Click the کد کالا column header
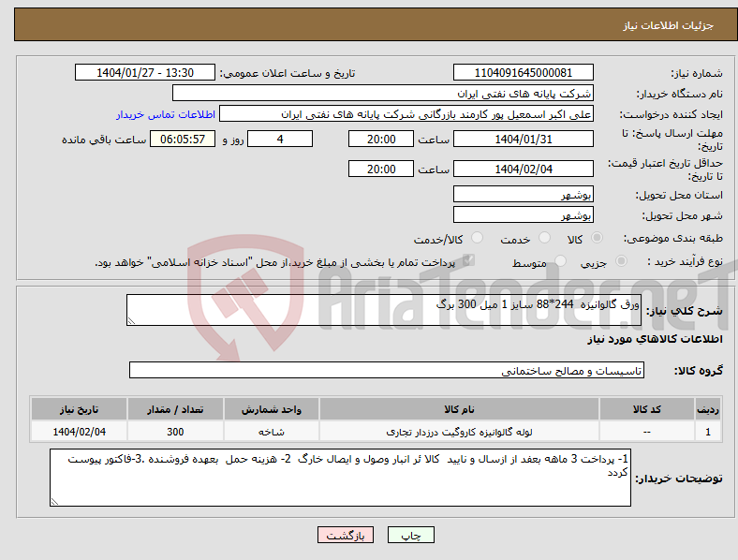The image size is (738, 560). [647, 409]
